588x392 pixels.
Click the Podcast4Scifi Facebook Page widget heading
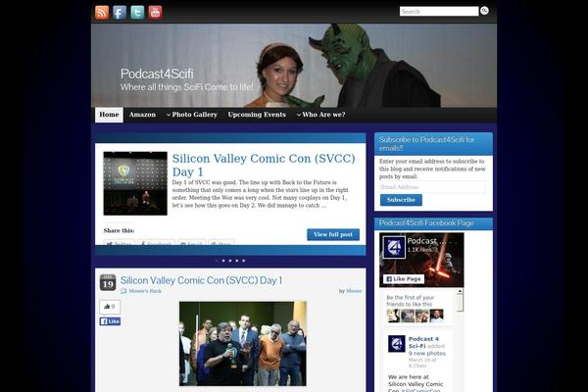[x=426, y=223]
